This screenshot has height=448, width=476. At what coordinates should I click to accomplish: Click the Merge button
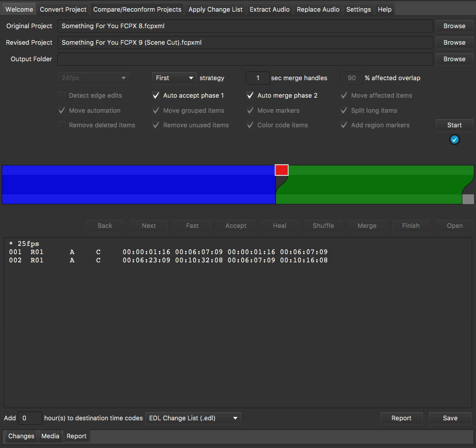tap(367, 225)
